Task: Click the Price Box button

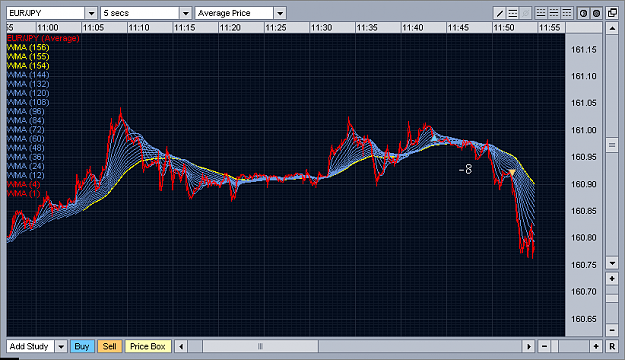Action: (148, 346)
